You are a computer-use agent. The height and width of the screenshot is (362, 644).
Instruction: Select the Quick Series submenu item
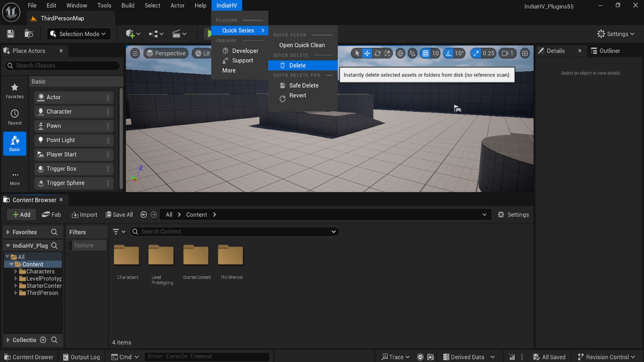pos(239,31)
